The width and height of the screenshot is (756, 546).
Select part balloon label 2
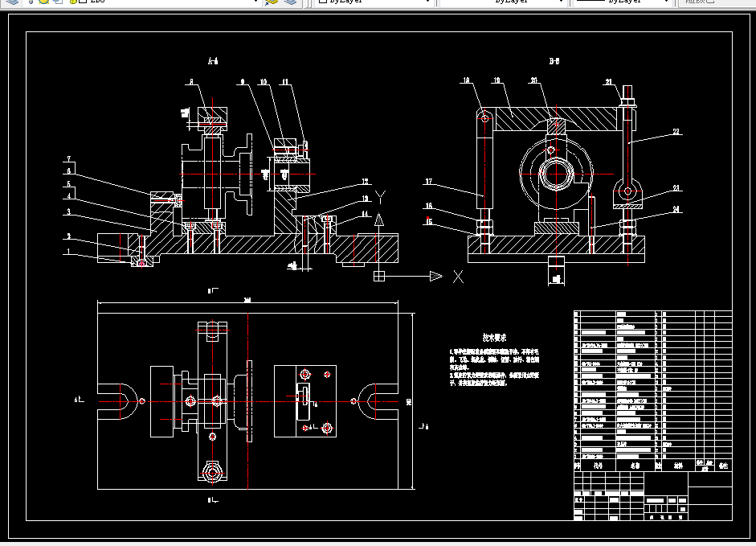coord(68,236)
